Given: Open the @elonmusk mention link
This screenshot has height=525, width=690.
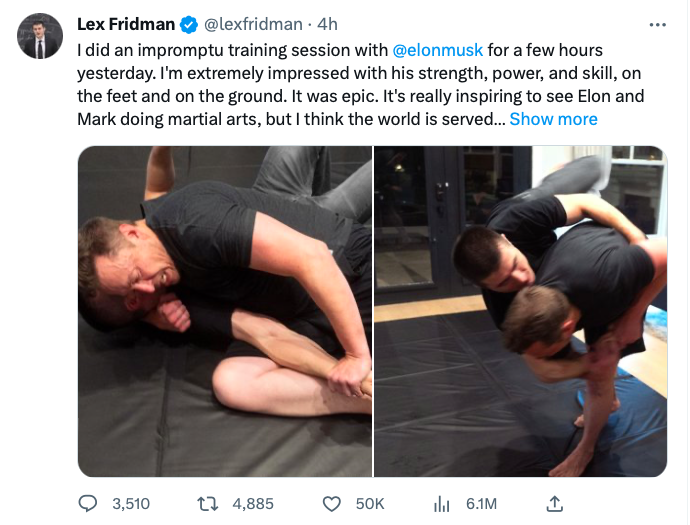Looking at the screenshot, I should [439, 48].
